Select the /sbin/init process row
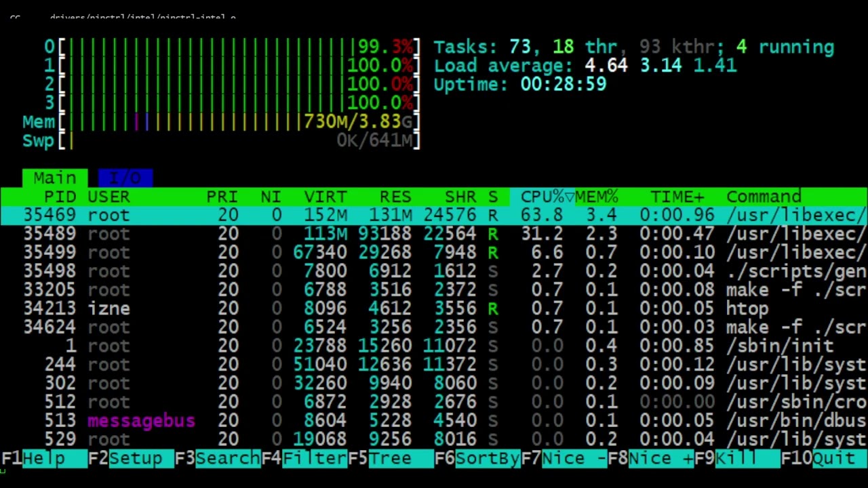Viewport: 868px width, 488px height. coord(434,346)
